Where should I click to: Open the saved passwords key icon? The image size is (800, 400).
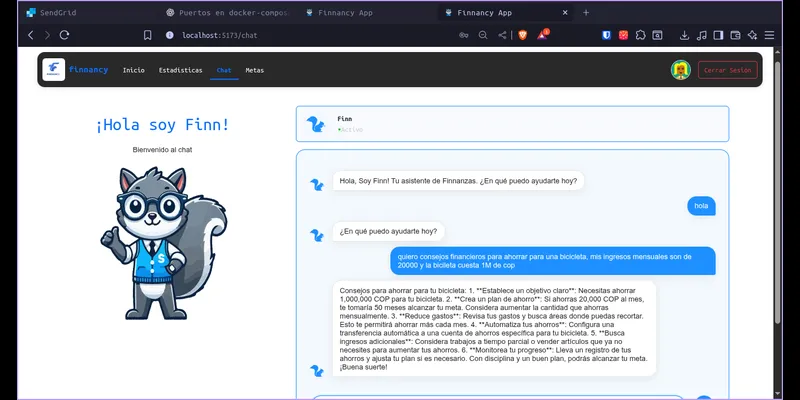tap(464, 35)
